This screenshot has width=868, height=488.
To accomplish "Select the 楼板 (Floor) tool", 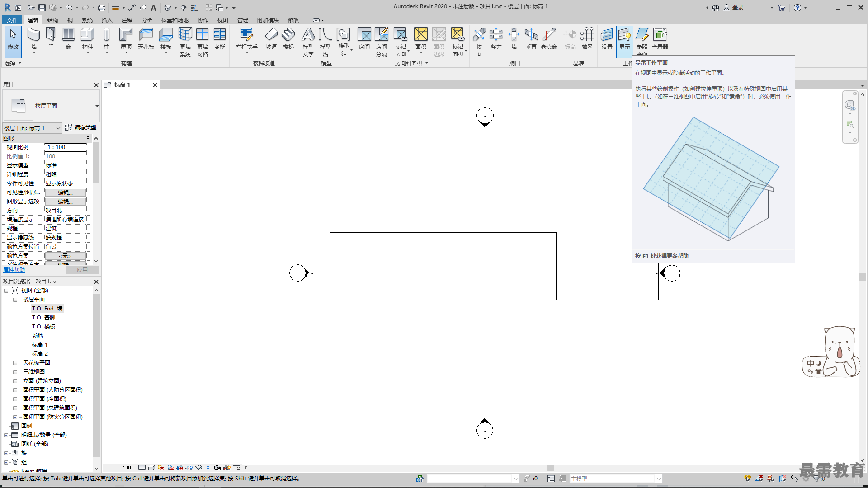I will pos(166,39).
